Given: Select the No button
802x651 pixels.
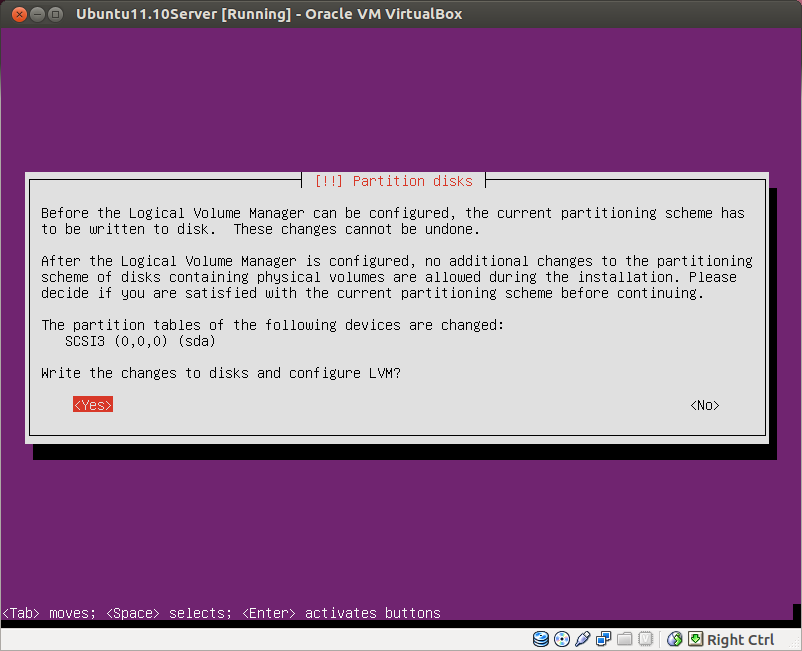Looking at the screenshot, I should [704, 404].
